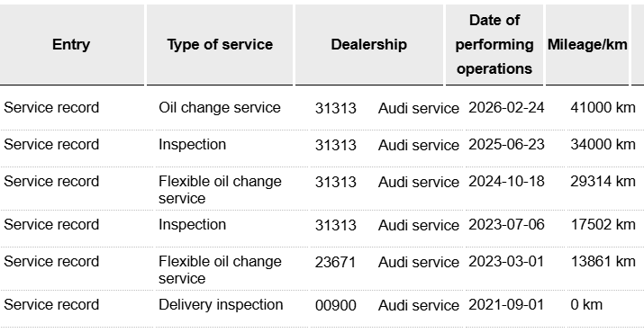This screenshot has width=644, height=333.
Task: Click dealership code 23671
Action: click(336, 262)
